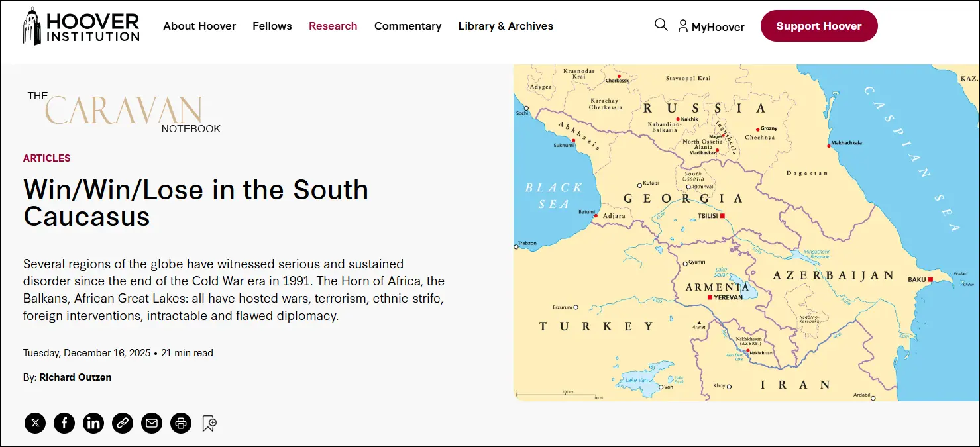Go to the Fellows menu item

(272, 26)
